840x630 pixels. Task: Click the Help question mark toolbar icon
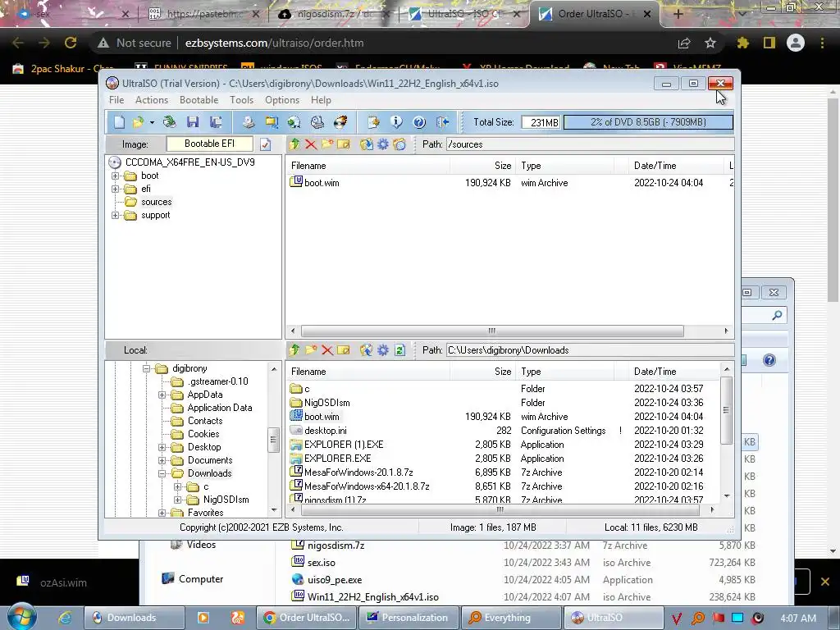(419, 122)
